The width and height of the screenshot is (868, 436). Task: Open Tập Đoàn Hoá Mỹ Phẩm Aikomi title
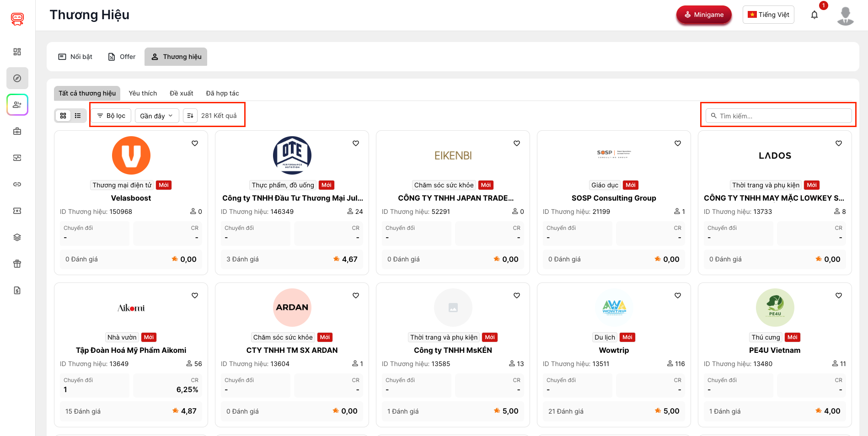[x=131, y=350]
